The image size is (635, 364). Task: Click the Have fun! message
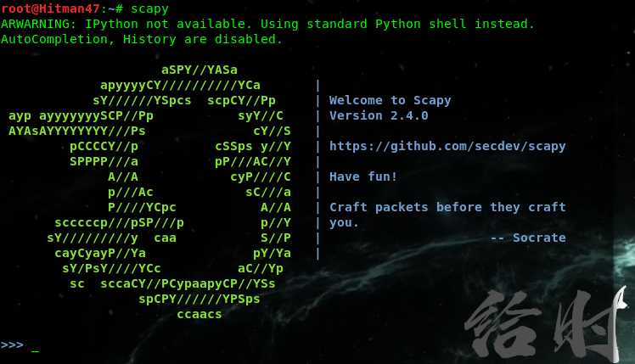pos(363,176)
